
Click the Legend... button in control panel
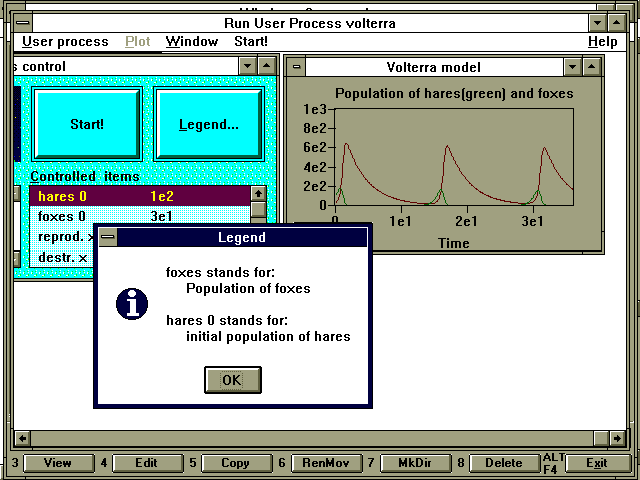click(x=209, y=125)
